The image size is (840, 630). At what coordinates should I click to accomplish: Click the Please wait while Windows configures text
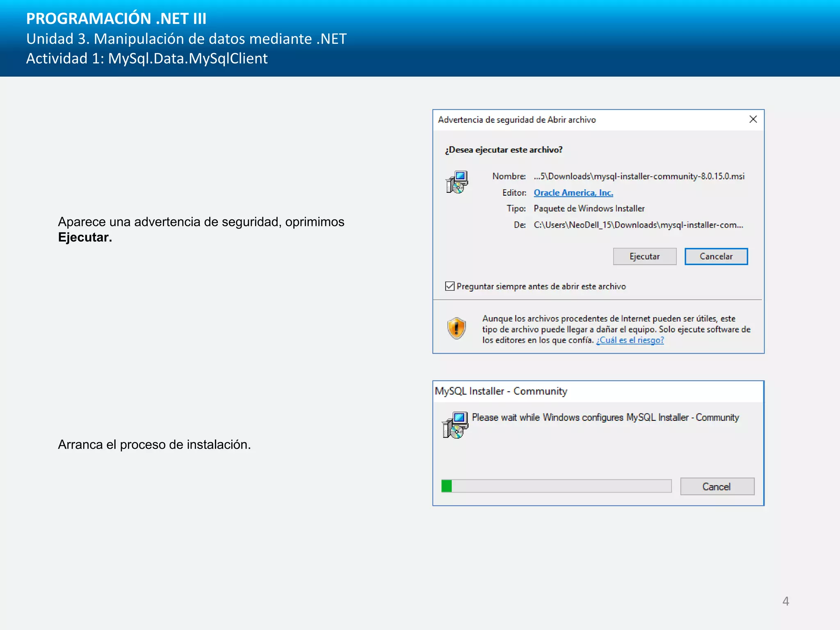point(605,418)
